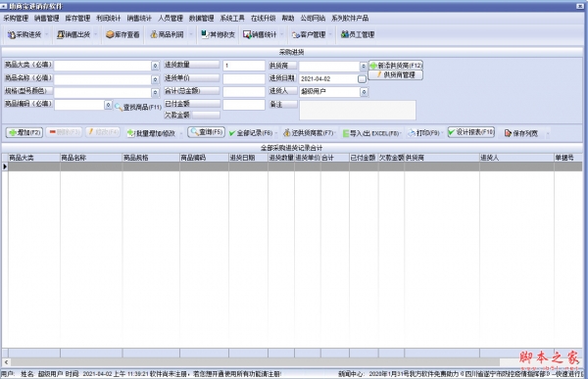Open 系统工具 menu
588x379 pixels.
(232, 18)
